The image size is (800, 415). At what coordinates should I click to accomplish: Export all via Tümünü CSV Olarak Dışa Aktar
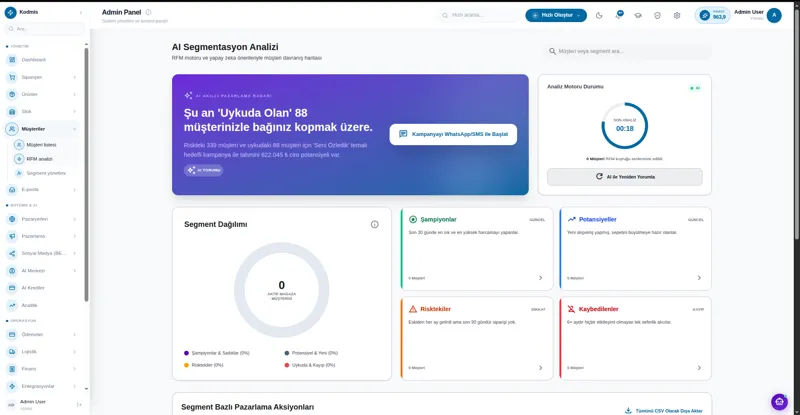(663, 410)
